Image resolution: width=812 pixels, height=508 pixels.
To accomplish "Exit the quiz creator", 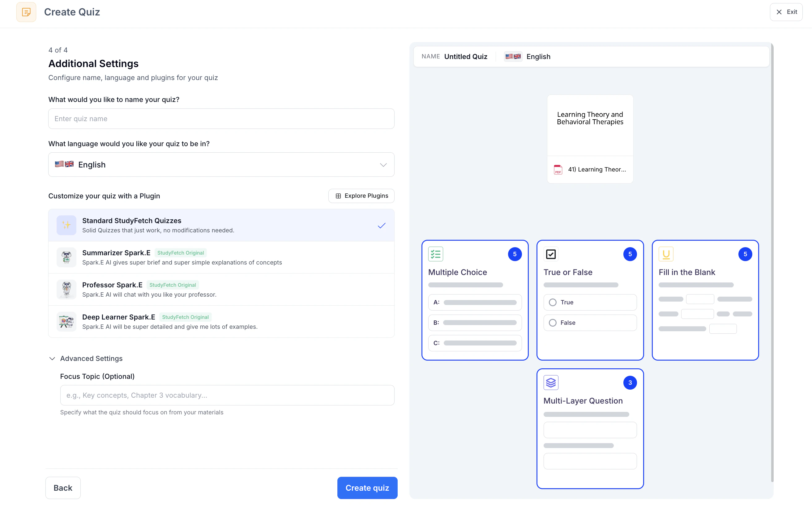I will [786, 12].
